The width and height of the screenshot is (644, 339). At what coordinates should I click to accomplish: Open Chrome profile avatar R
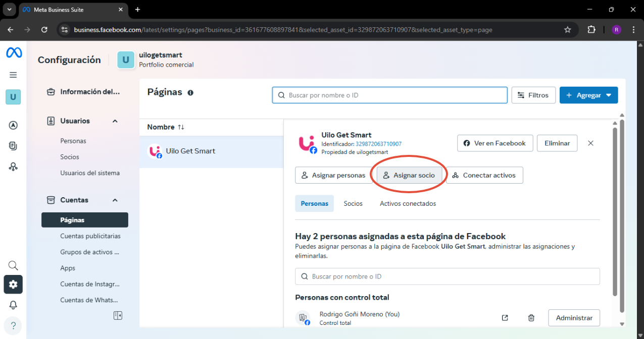(x=616, y=30)
